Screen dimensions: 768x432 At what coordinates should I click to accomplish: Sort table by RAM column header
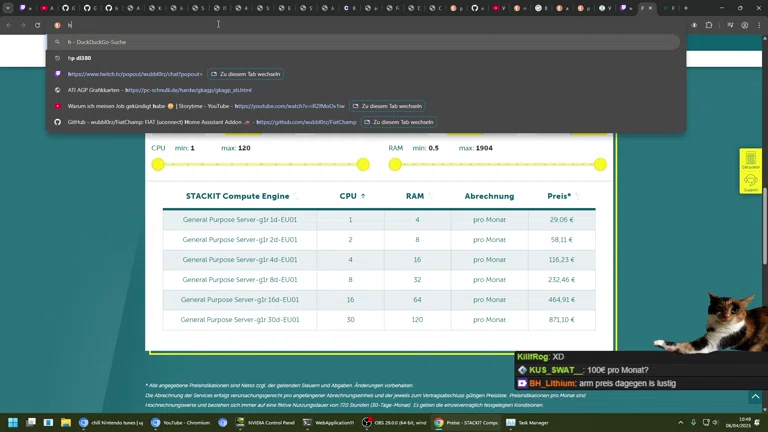point(415,196)
